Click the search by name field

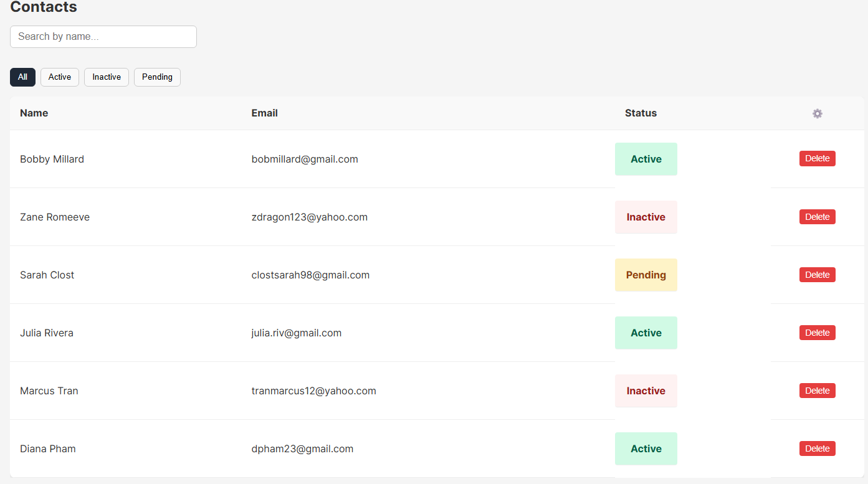click(103, 37)
